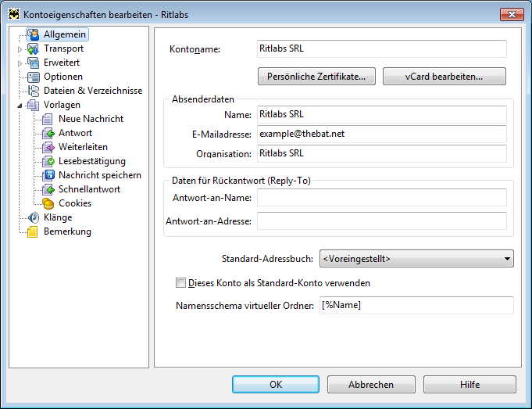Click the Vorlagen documents icon
Screen dimensions: 532x409
pyautogui.click(x=34, y=105)
